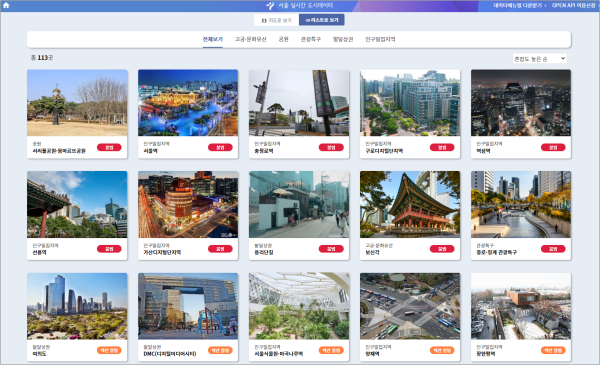The height and width of the screenshot is (365, 600).
Task: Open the 여의도 skyline thumbnail
Action: (x=77, y=306)
